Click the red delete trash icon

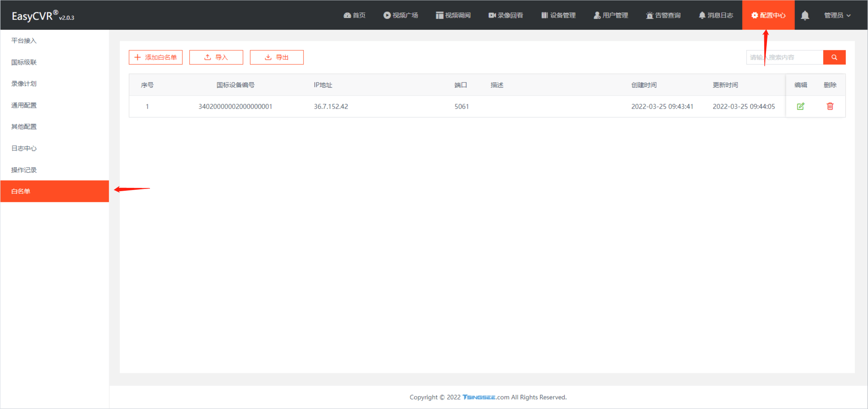click(830, 106)
